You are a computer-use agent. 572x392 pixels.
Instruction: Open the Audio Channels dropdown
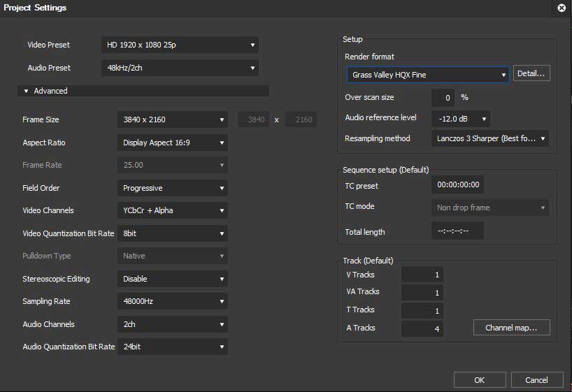[x=173, y=324]
